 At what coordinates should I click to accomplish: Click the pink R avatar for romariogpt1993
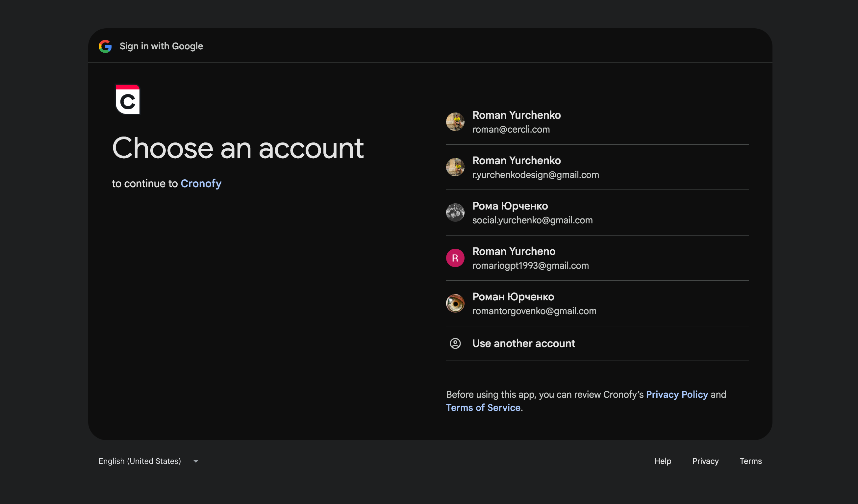click(x=455, y=258)
